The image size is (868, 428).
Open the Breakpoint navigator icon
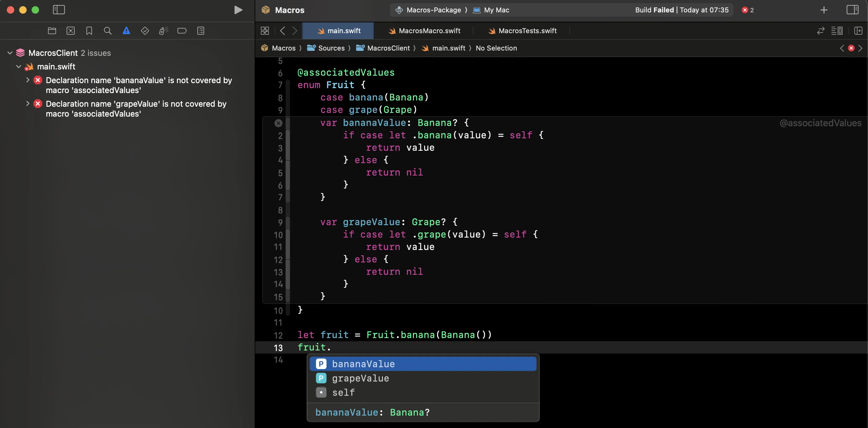[182, 31]
